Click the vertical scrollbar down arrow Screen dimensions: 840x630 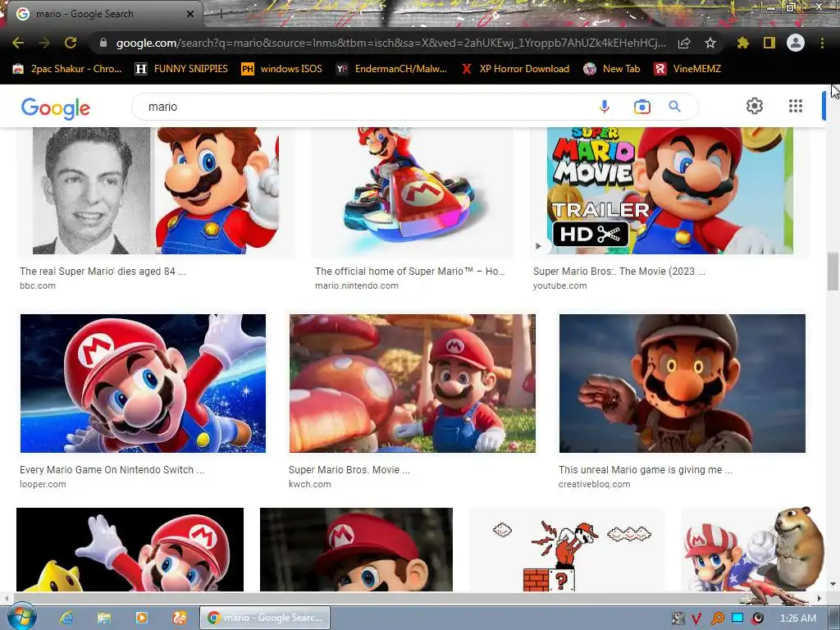tap(833, 584)
